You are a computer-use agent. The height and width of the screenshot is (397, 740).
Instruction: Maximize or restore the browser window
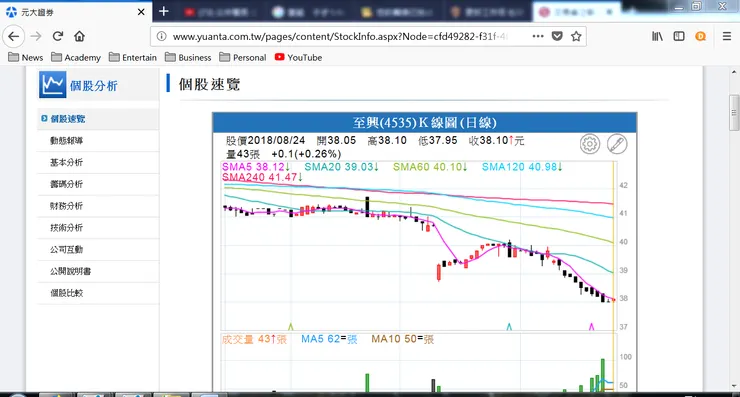pyautogui.click(x=697, y=7)
